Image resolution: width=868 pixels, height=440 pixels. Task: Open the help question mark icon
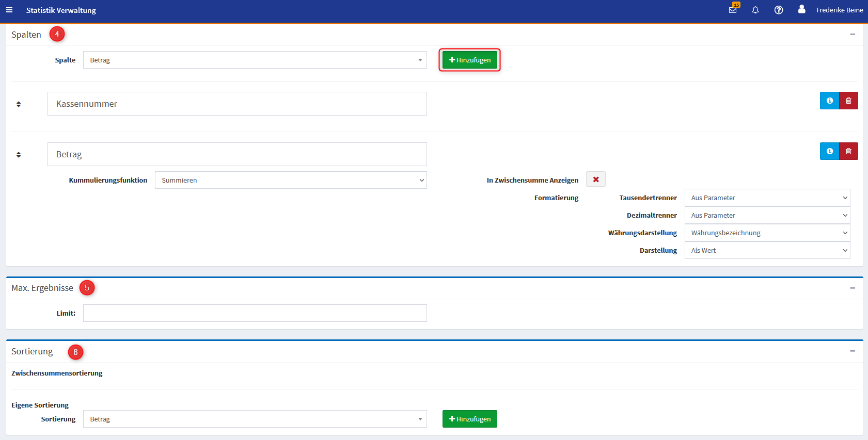[x=779, y=10]
